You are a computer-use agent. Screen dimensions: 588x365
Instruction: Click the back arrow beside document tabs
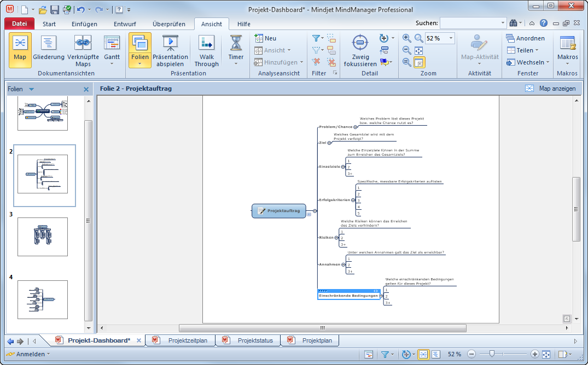click(x=10, y=342)
